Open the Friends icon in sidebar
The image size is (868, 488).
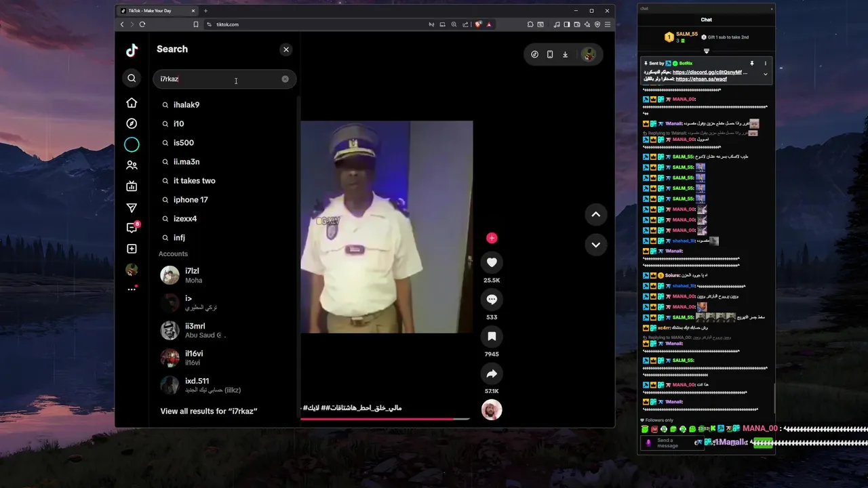132,165
